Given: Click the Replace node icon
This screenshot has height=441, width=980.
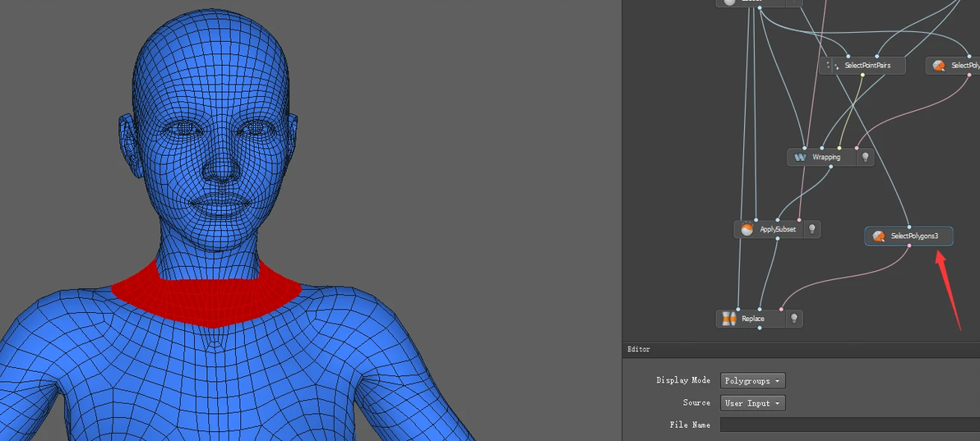Looking at the screenshot, I should tap(728, 319).
